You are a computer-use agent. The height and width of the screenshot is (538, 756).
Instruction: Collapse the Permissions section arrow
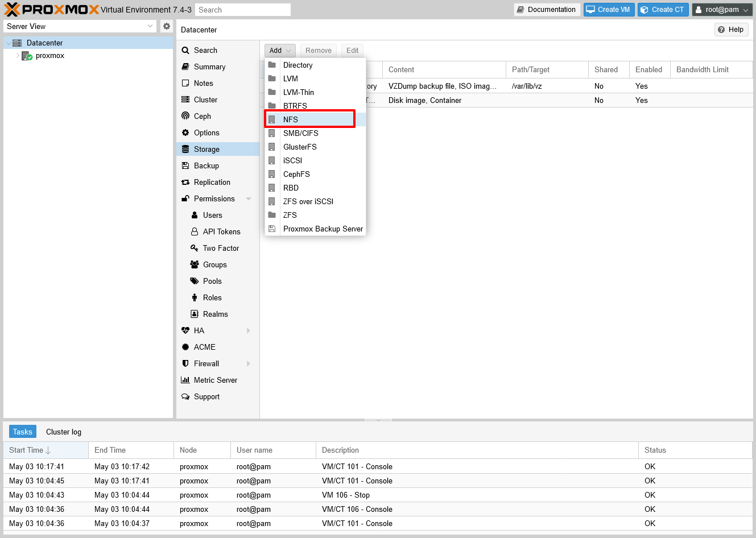tap(249, 198)
